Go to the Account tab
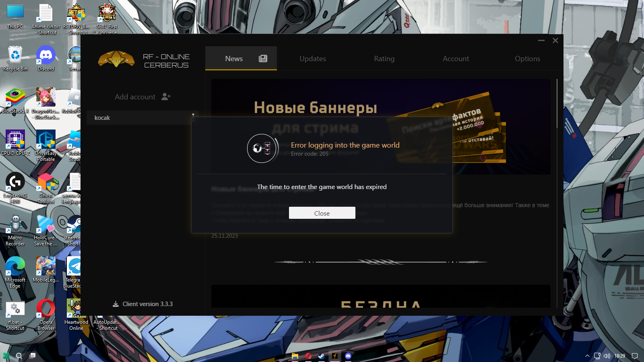The width and height of the screenshot is (644, 362). point(456,58)
